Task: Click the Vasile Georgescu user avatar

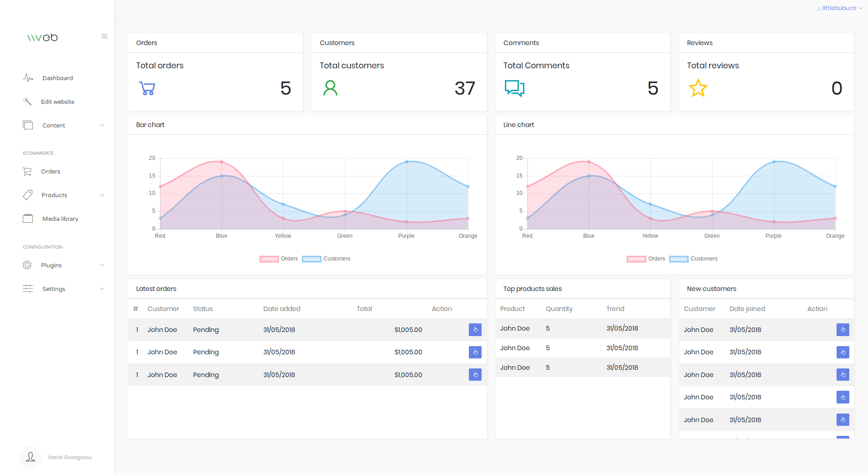Action: (x=30, y=457)
